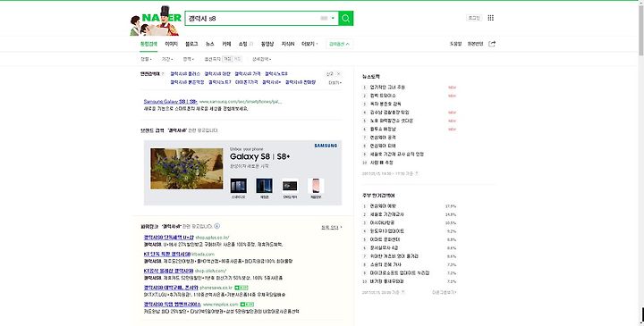Expand 더보기 in related searches
This screenshot has width=644, height=326.
pyautogui.click(x=335, y=82)
